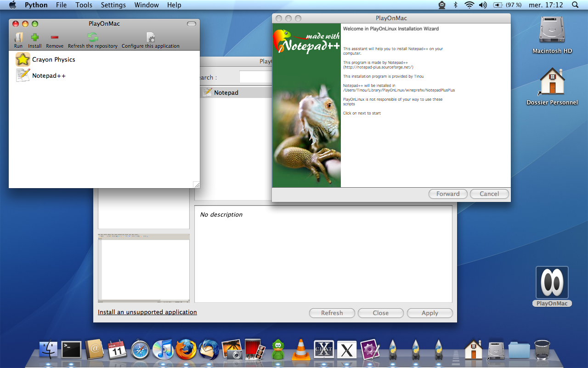This screenshot has width=588, height=368.
Task: Open the volume control in menu bar
Action: point(482,5)
